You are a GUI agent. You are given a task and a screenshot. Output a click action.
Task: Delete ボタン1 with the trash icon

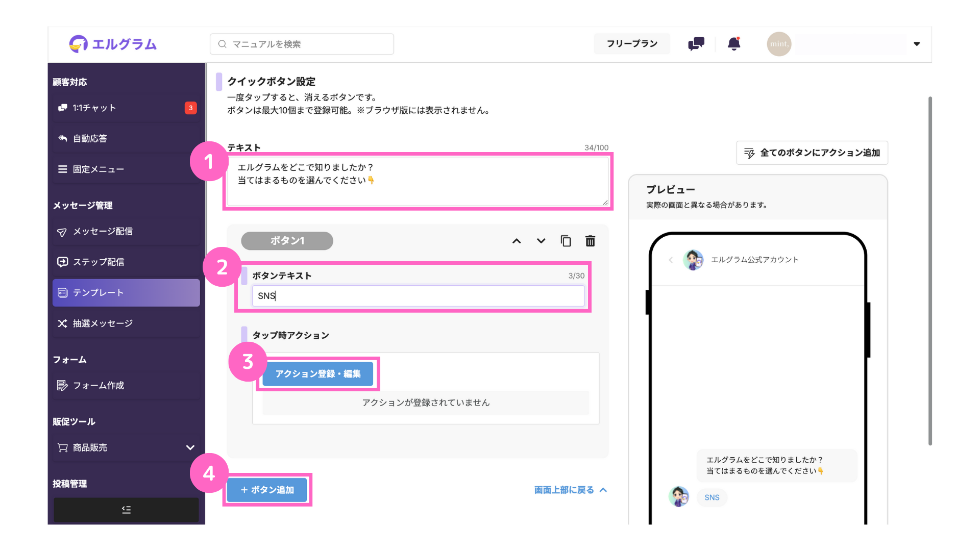pyautogui.click(x=590, y=241)
